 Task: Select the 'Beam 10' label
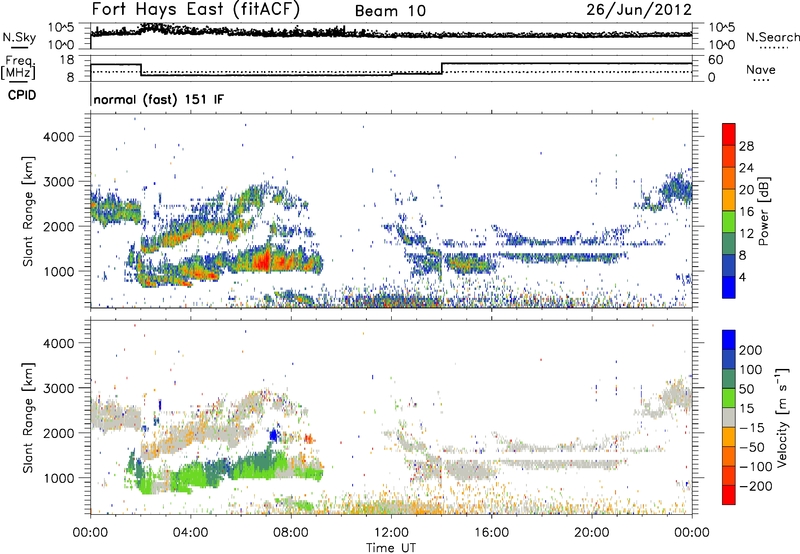390,11
